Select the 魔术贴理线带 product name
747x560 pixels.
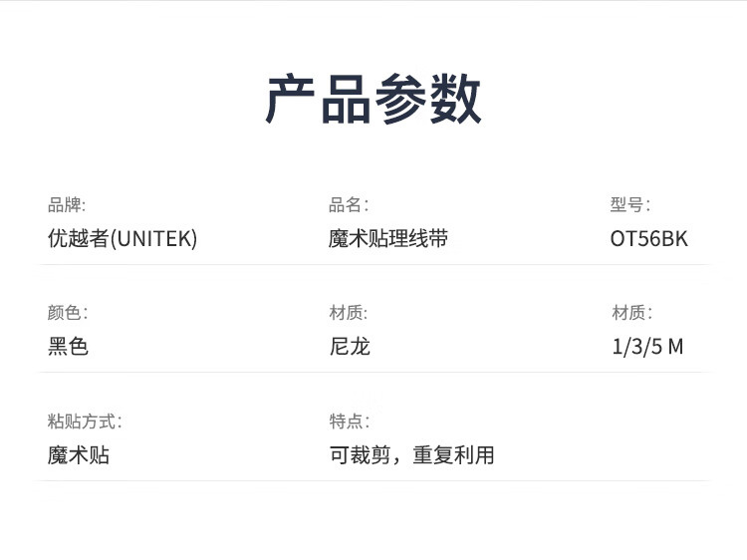coord(388,239)
